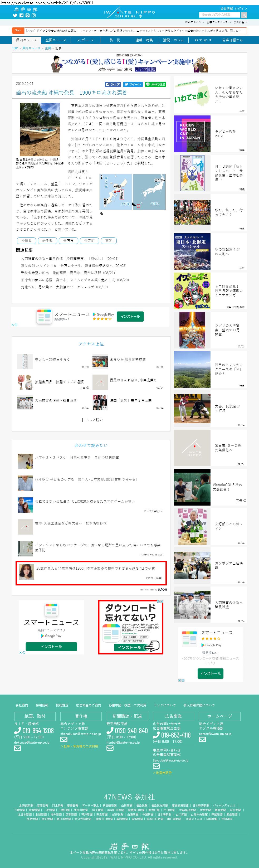Open 会員登録 link

(x=226, y=8)
